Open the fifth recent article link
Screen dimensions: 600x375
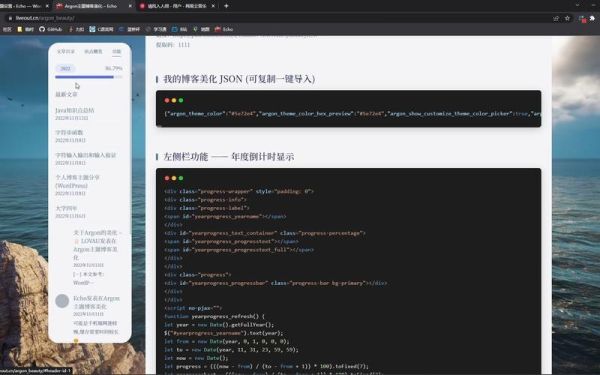coord(66,209)
